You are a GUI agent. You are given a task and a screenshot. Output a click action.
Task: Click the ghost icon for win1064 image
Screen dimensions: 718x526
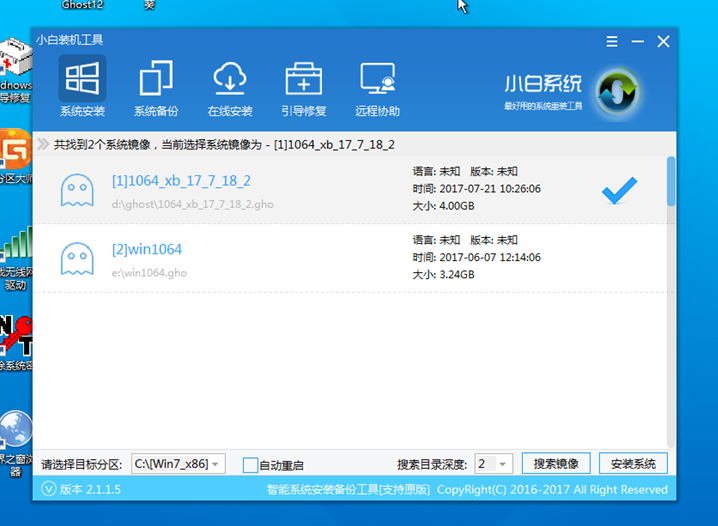pos(77,259)
